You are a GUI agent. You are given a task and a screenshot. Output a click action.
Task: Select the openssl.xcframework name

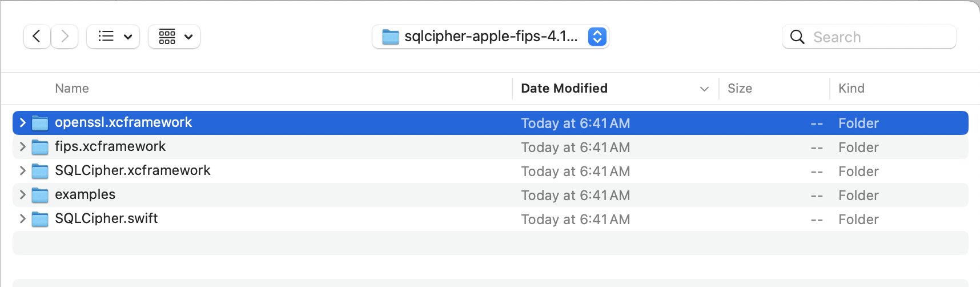click(123, 122)
